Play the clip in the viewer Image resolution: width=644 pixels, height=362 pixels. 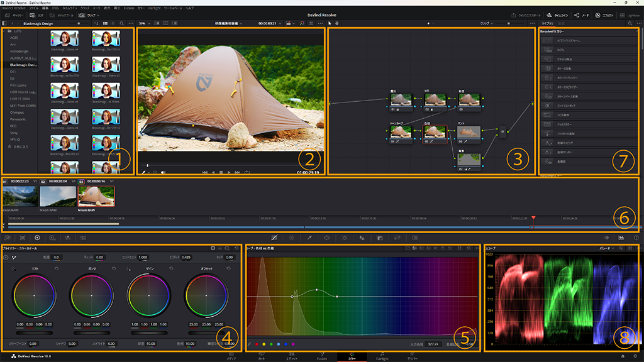229,172
